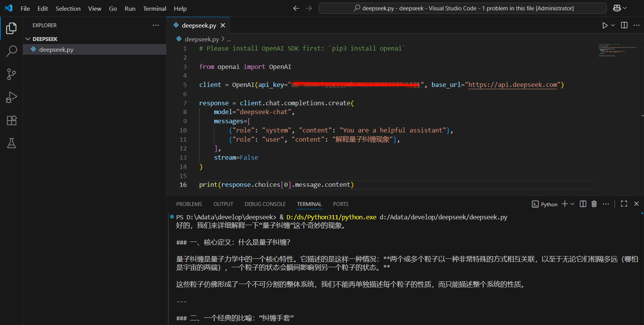The image size is (644, 325).
Task: Open the Search view
Action: pos(11,51)
